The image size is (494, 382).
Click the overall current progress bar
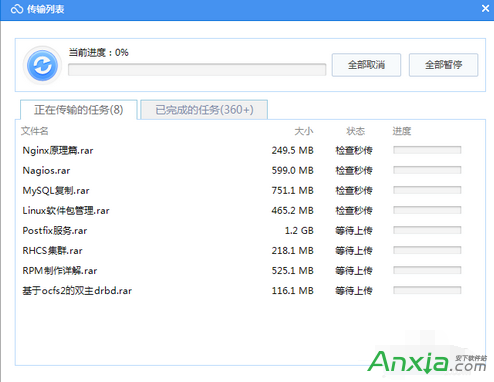pyautogui.click(x=197, y=70)
